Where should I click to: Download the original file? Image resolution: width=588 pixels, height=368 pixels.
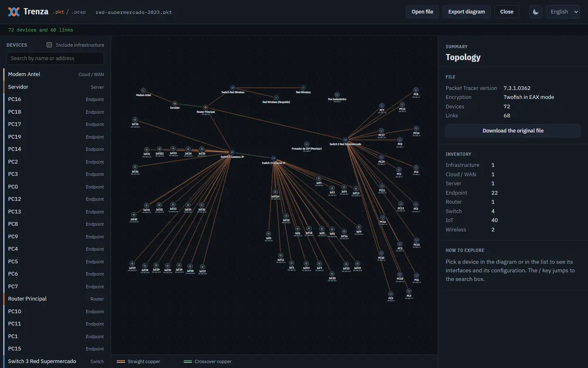pyautogui.click(x=513, y=131)
